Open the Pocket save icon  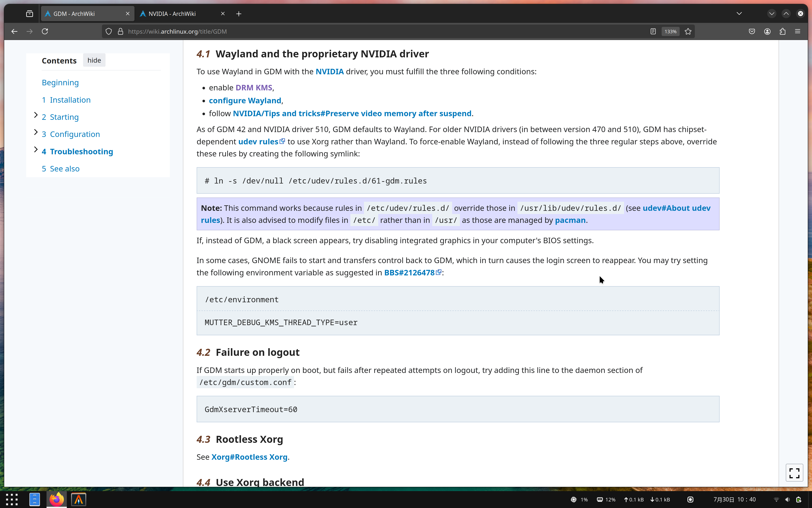click(x=752, y=31)
